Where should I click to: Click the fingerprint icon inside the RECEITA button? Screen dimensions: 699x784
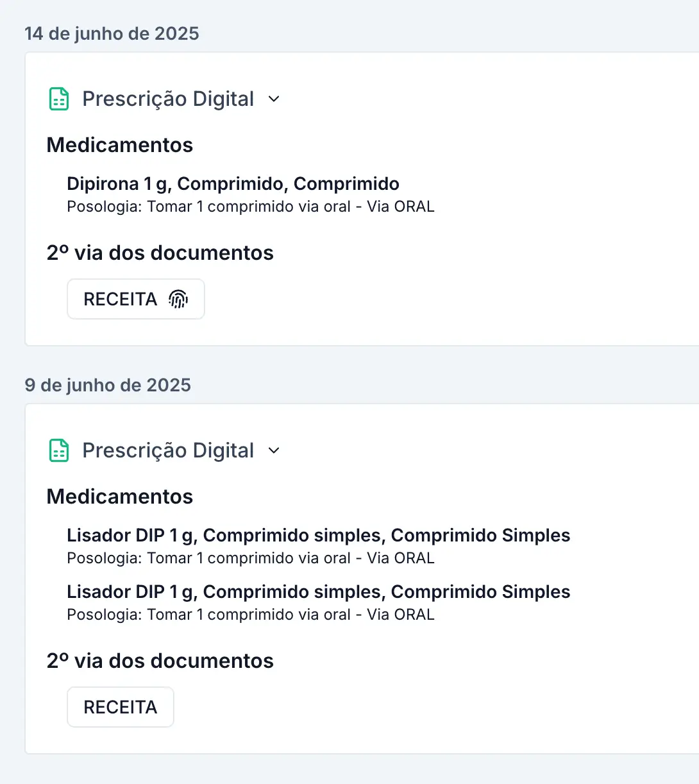pyautogui.click(x=178, y=299)
